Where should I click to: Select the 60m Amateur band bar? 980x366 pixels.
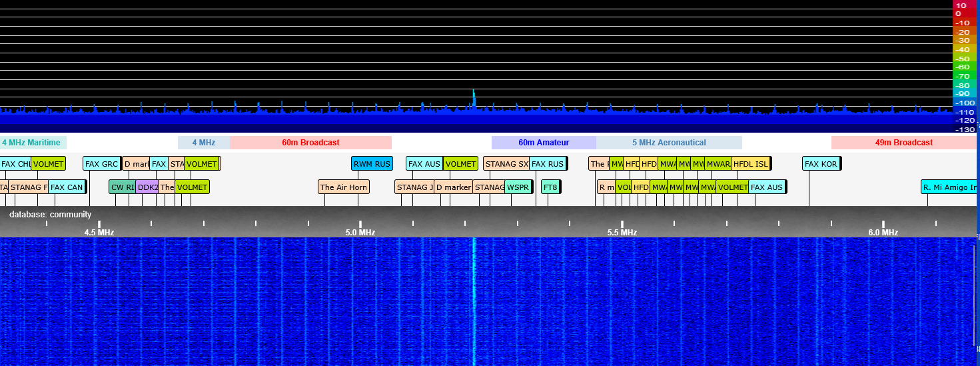(x=544, y=143)
